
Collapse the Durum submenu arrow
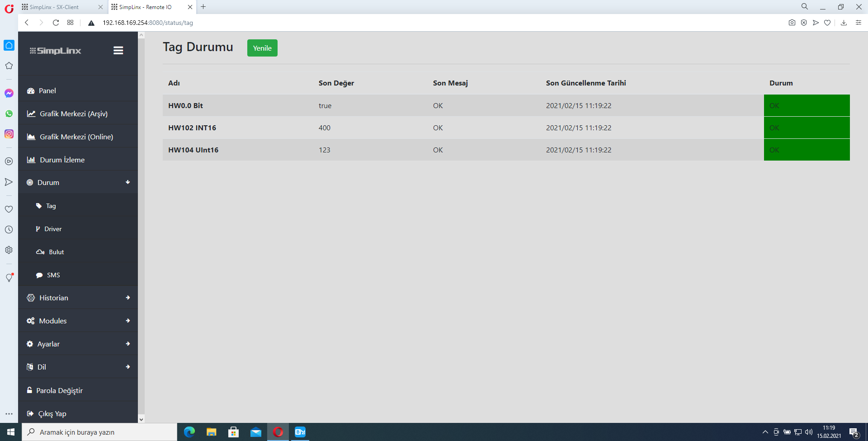tap(128, 182)
